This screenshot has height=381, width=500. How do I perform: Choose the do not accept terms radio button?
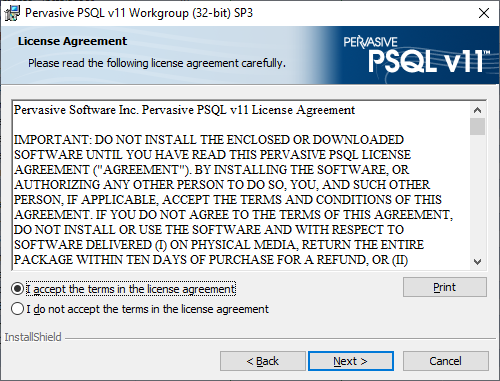tap(17, 309)
